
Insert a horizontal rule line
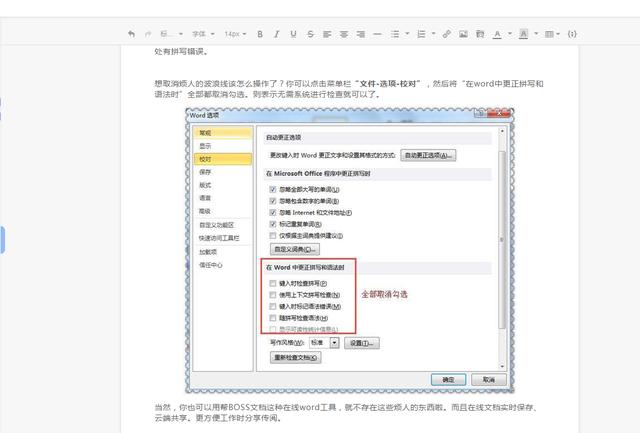coord(378,34)
